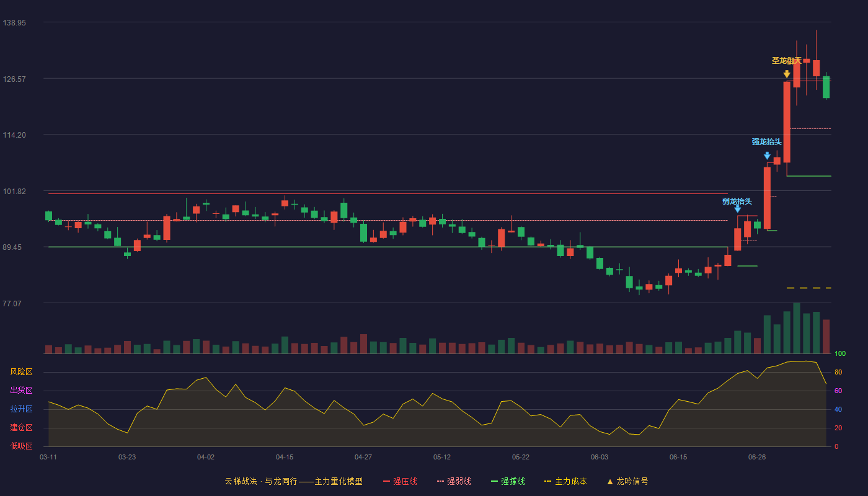Image resolution: width=868 pixels, height=496 pixels.
Task: Click the 弱龙抬头 blue arrow marker
Action: click(737, 209)
